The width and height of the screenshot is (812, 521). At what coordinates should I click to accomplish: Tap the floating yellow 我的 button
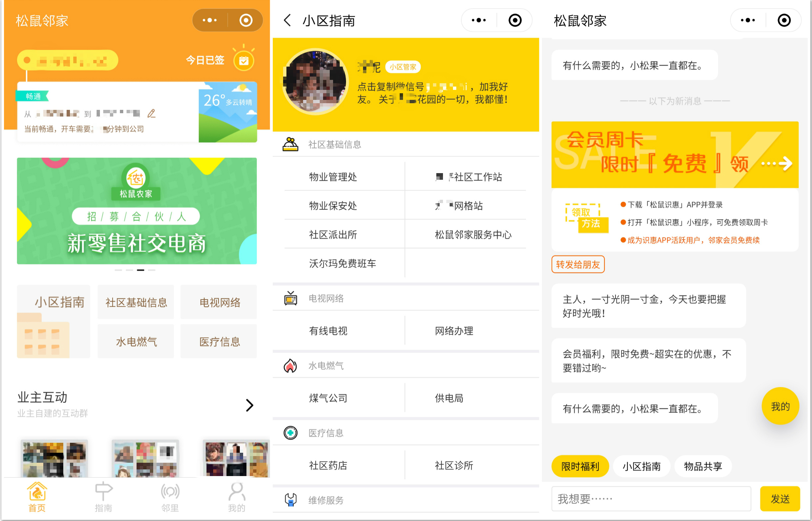(x=780, y=406)
